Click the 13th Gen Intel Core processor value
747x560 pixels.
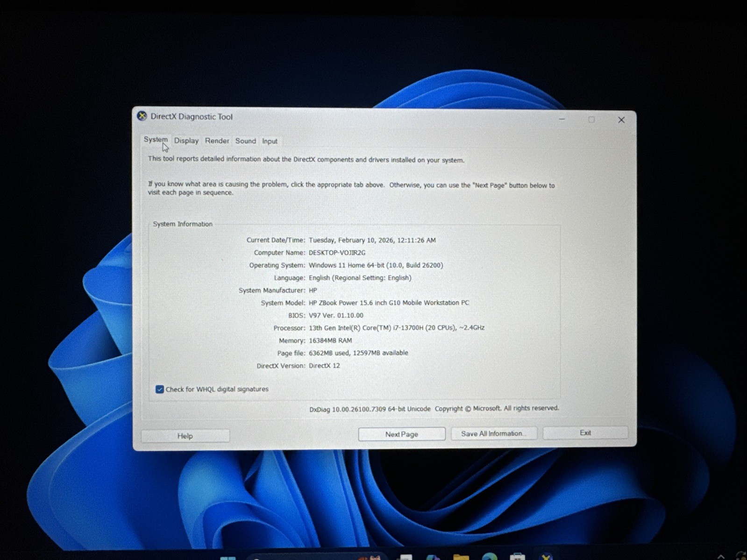coord(396,328)
